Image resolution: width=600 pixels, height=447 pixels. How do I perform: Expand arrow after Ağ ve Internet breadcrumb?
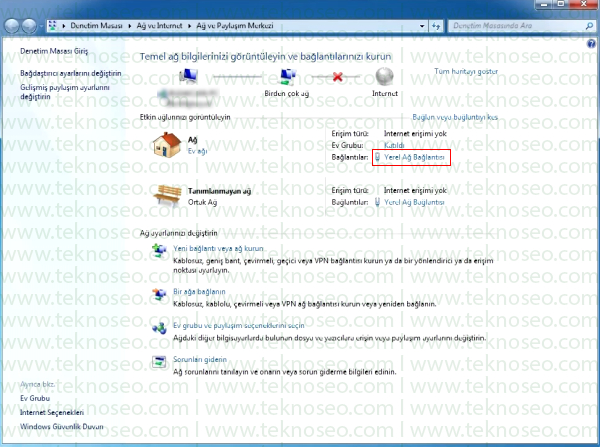tap(189, 26)
